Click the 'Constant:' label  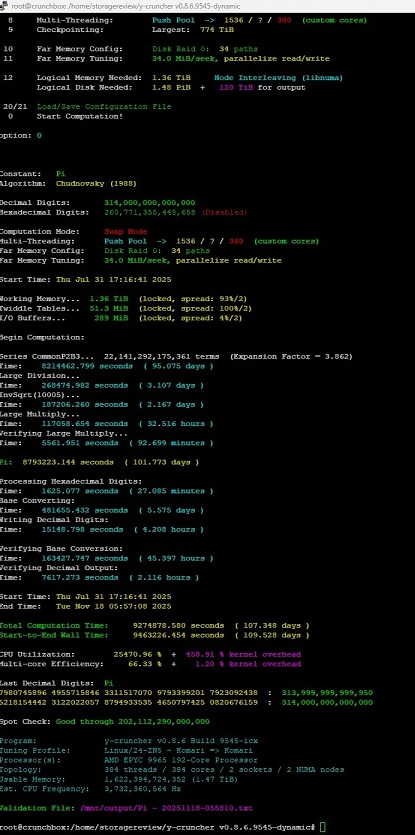[21, 174]
